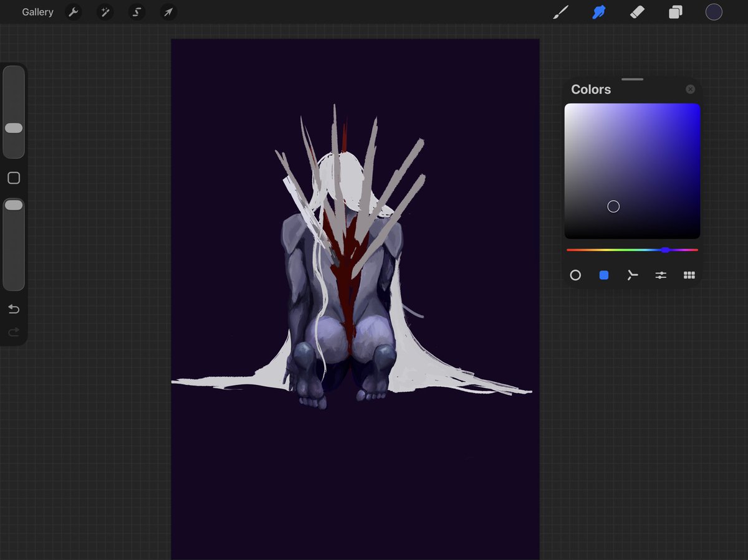Switch to the Disc color mode
Screen dimensions: 748x560
(575, 275)
